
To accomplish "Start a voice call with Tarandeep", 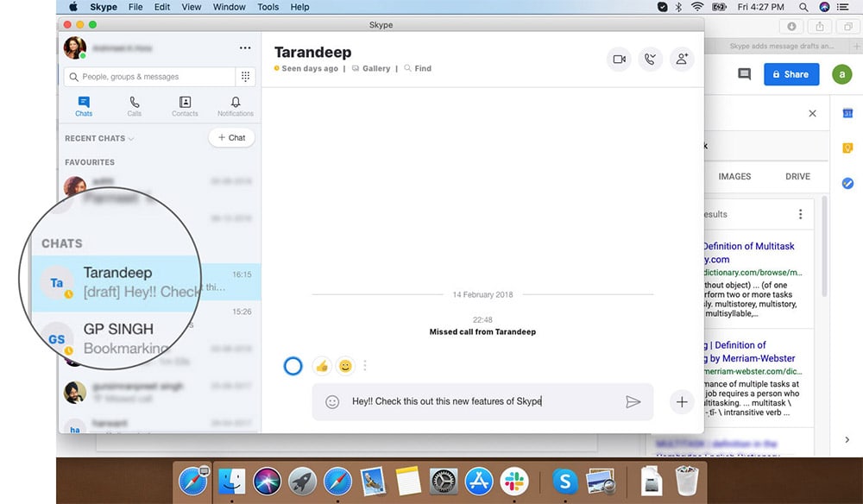I will (650, 60).
